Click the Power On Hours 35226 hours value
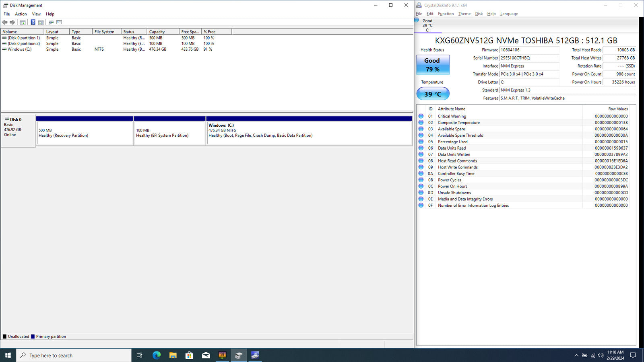The height and width of the screenshot is (362, 644). [x=619, y=82]
